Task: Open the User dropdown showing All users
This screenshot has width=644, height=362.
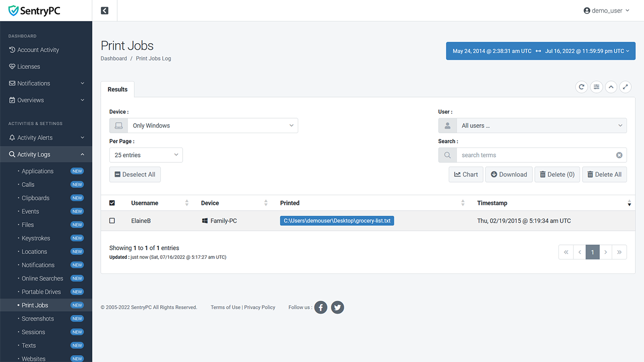Action: pos(541,126)
